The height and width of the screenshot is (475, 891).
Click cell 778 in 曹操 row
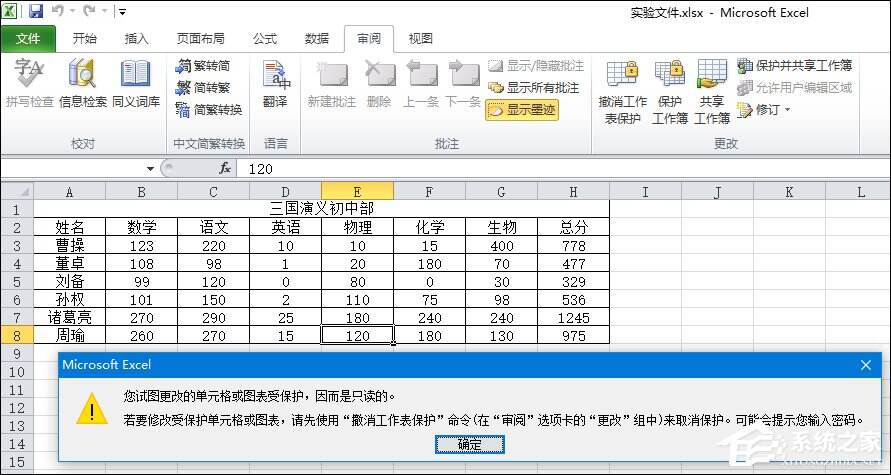(x=573, y=245)
